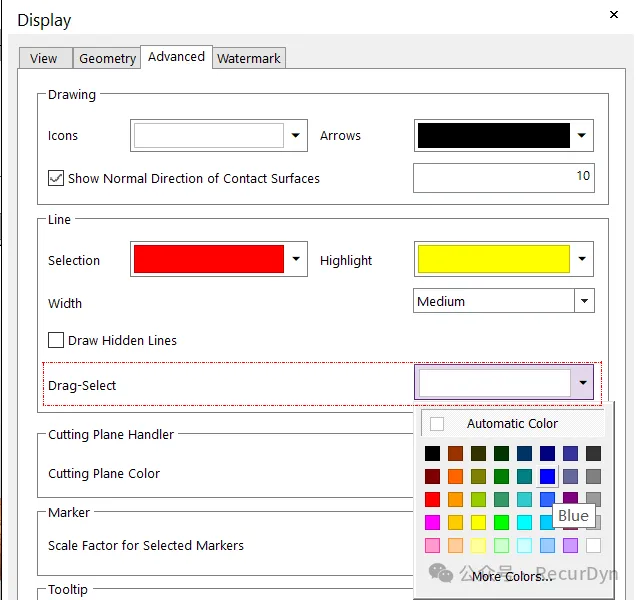The width and height of the screenshot is (640, 600).
Task: Click the contact surface normal size field
Action: click(503, 178)
